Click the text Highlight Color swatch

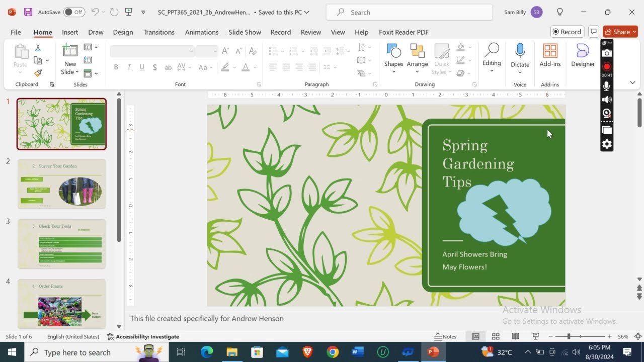click(x=225, y=67)
